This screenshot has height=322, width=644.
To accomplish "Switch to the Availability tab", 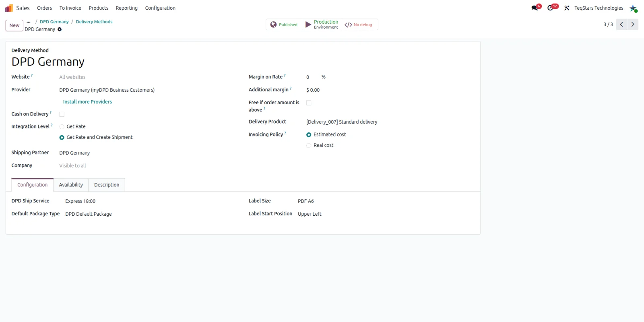I will [71, 185].
